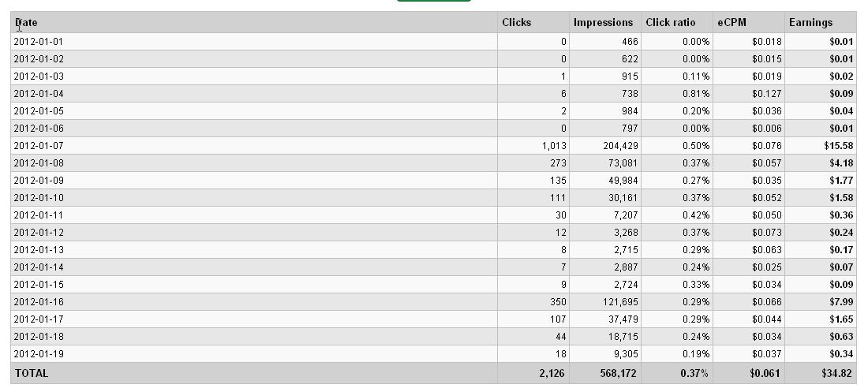Select the Impressions column header
The width and height of the screenshot is (868, 392).
click(603, 23)
